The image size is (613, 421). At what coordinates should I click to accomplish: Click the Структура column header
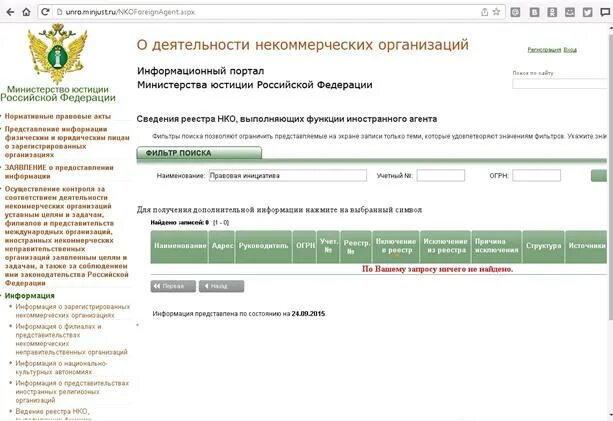click(x=543, y=246)
